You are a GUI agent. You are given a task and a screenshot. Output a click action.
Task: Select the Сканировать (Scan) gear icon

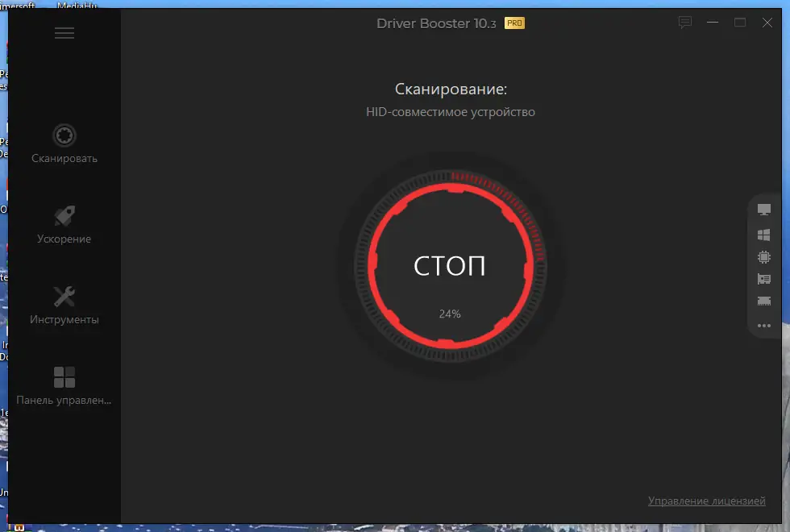pyautogui.click(x=64, y=135)
